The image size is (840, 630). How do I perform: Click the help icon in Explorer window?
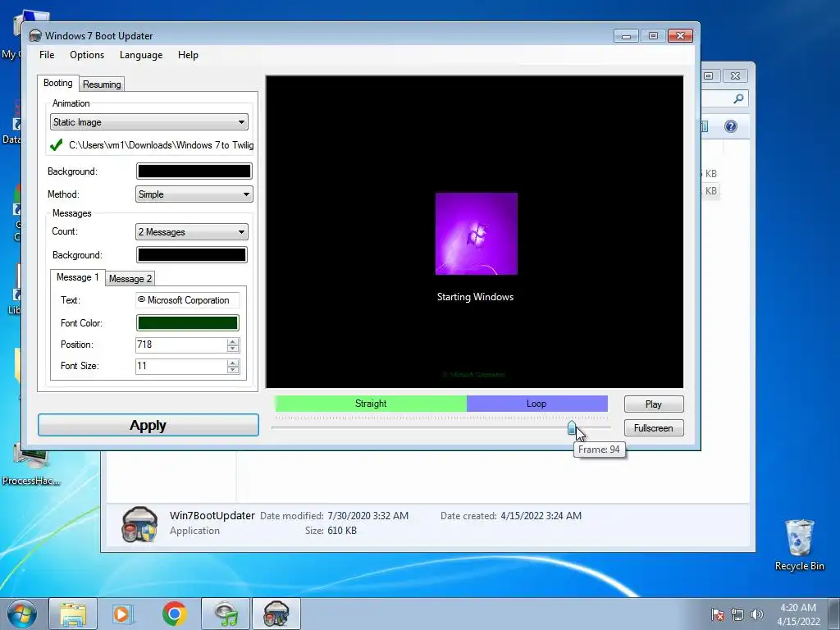pyautogui.click(x=731, y=126)
